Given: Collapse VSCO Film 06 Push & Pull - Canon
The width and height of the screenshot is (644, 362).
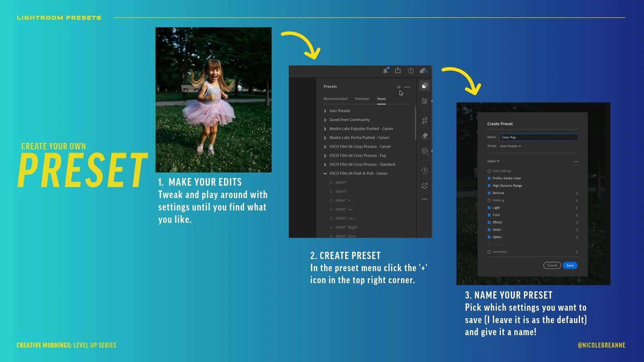Looking at the screenshot, I should [x=325, y=174].
